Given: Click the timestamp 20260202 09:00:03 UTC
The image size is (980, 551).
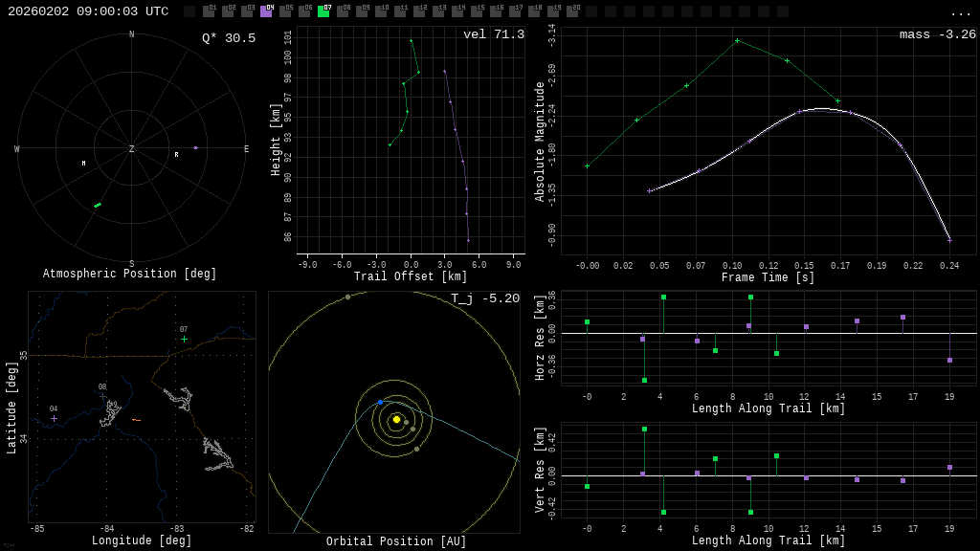Looking at the screenshot, I should (88, 11).
